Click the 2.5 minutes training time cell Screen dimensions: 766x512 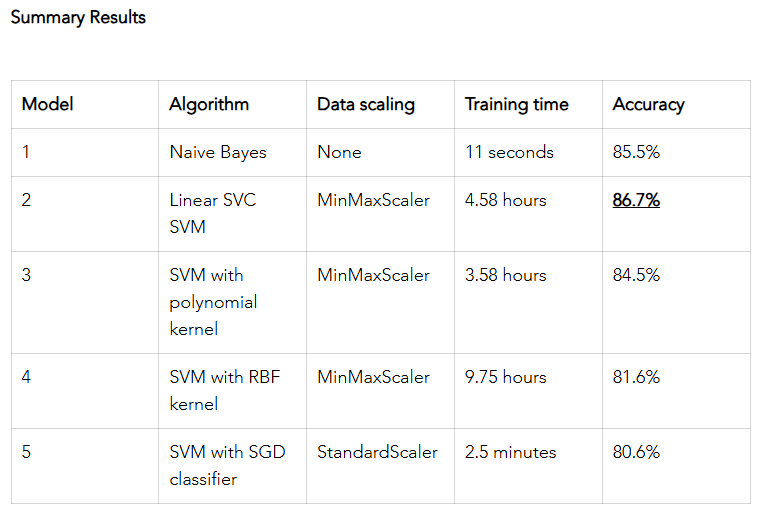510,452
